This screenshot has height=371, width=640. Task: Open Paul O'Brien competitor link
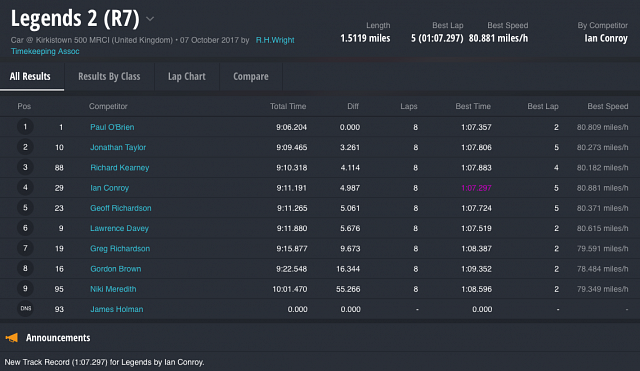(112, 127)
